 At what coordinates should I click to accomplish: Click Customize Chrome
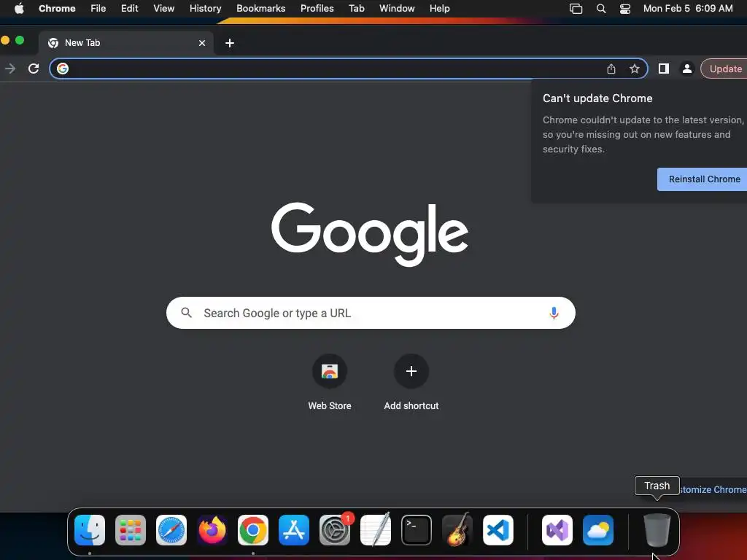713,489
